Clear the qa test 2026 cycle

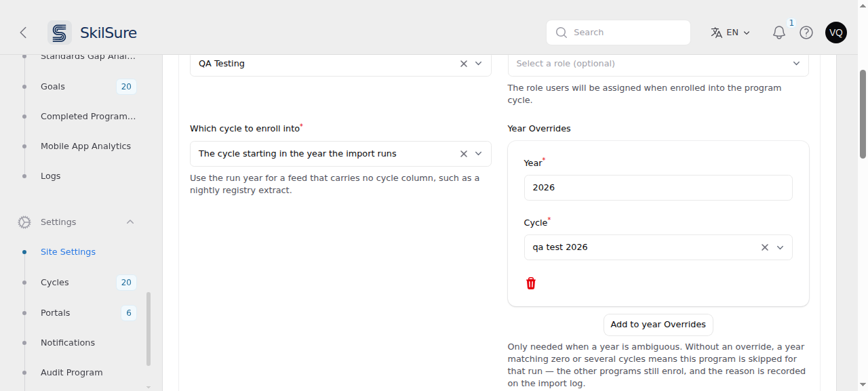pos(765,247)
